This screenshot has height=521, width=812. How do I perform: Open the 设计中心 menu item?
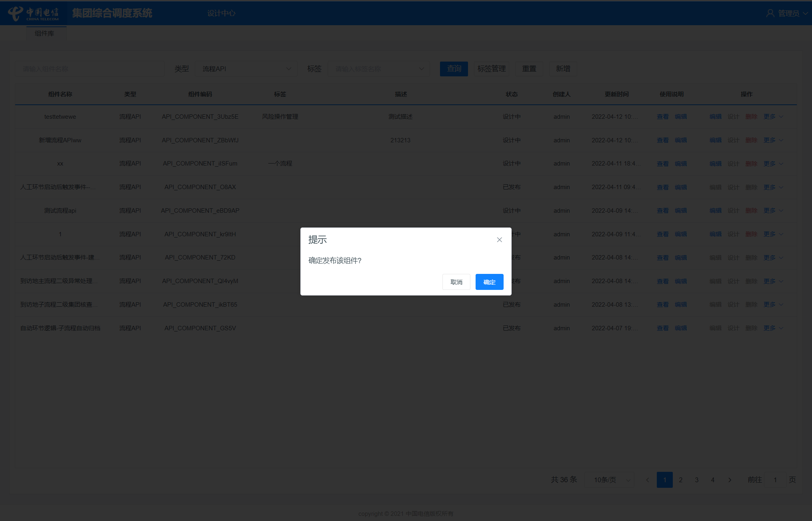click(x=221, y=13)
